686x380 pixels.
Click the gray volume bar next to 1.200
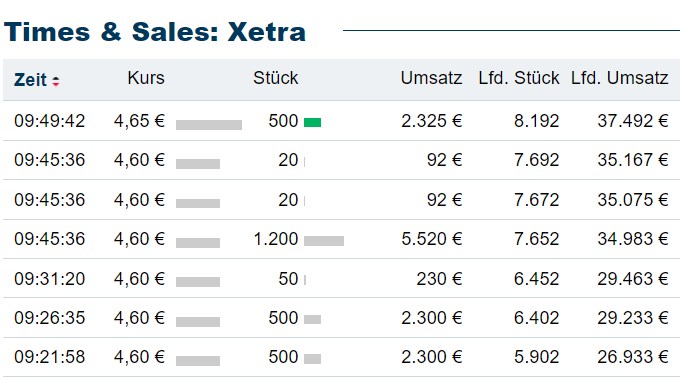pos(324,241)
